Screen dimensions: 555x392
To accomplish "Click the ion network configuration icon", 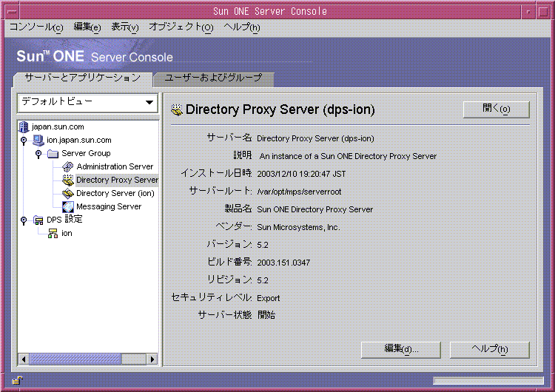I will tap(53, 234).
